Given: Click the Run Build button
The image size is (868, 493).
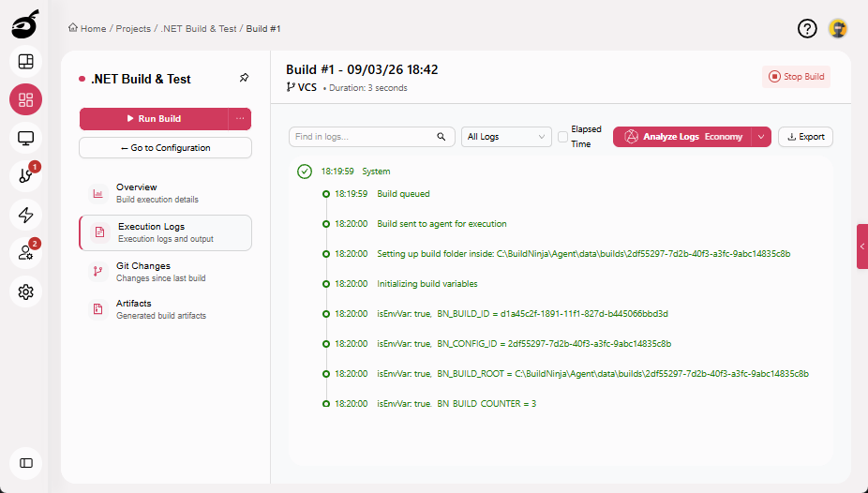Looking at the screenshot, I should pyautogui.click(x=154, y=118).
